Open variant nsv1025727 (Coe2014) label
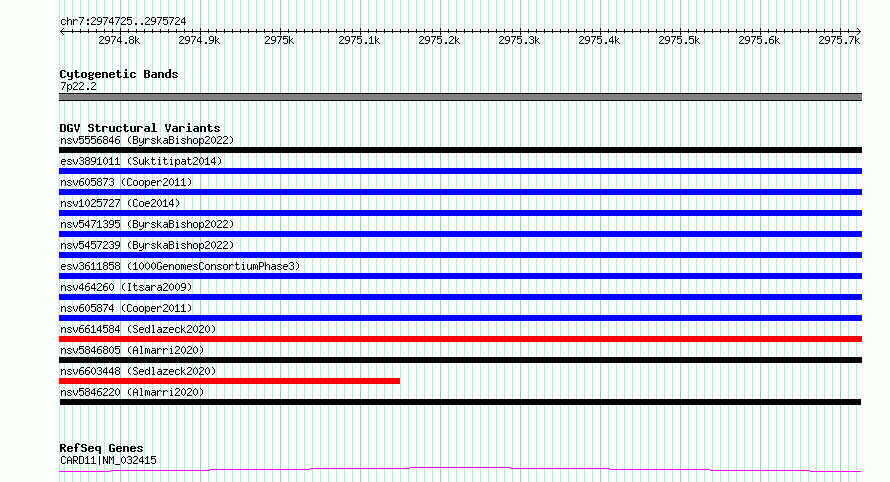890x482 pixels. (x=120, y=203)
